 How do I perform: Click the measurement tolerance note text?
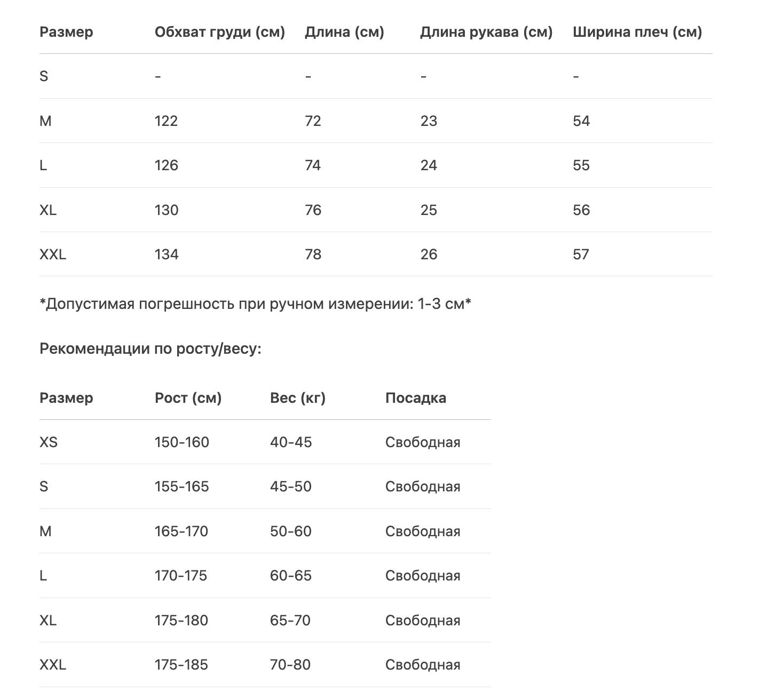click(x=255, y=304)
